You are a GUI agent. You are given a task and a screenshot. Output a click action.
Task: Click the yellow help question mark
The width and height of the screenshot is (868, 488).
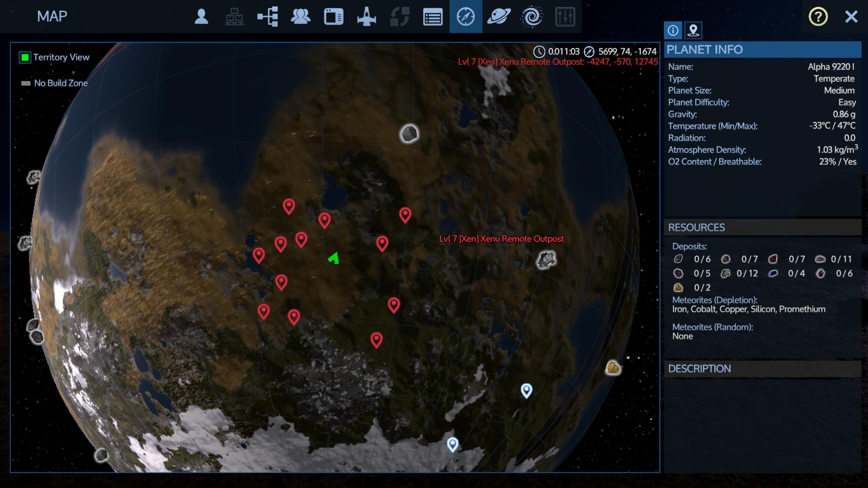pos(818,17)
